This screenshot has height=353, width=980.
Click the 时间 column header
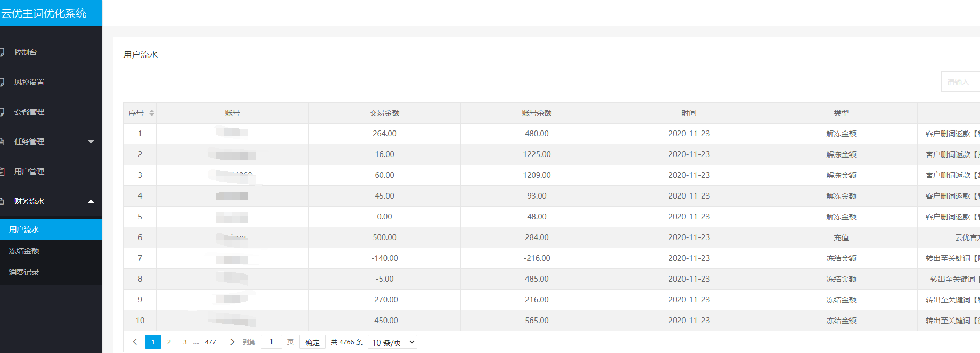689,113
